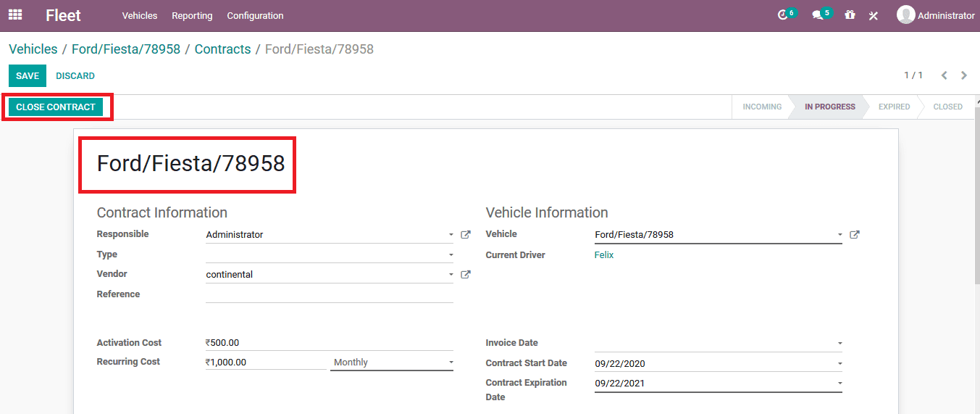The image size is (980, 414).
Task: Expand the Vendor dropdown
Action: (451, 275)
